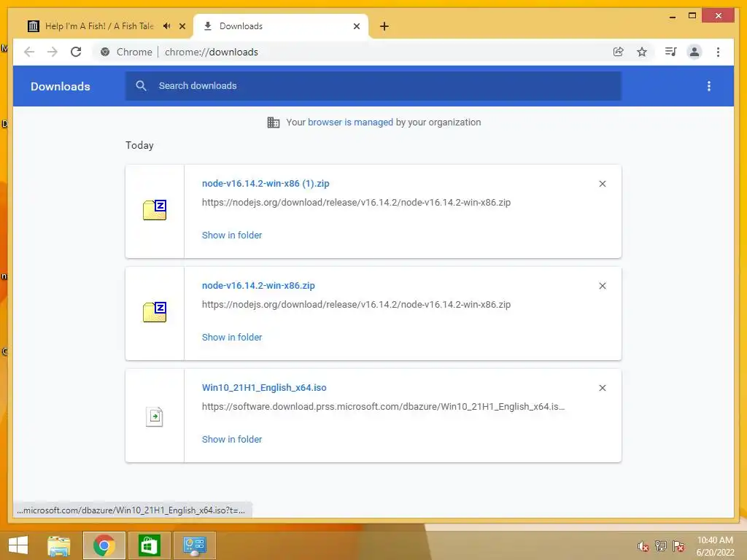The height and width of the screenshot is (560, 747).
Task: Open the media controls icon
Action: [x=671, y=52]
